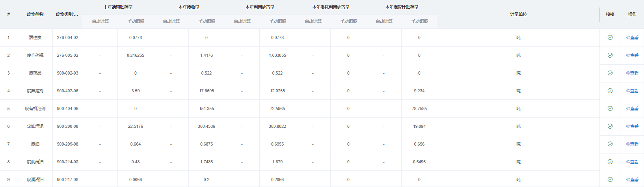Open 查看 for the 含油污泥 row

632,127
